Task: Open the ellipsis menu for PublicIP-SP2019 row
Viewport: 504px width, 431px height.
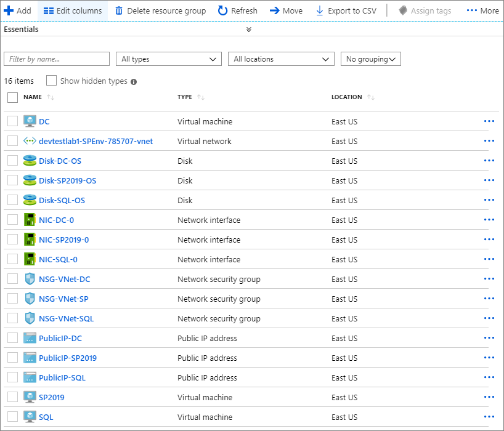Action: [489, 358]
